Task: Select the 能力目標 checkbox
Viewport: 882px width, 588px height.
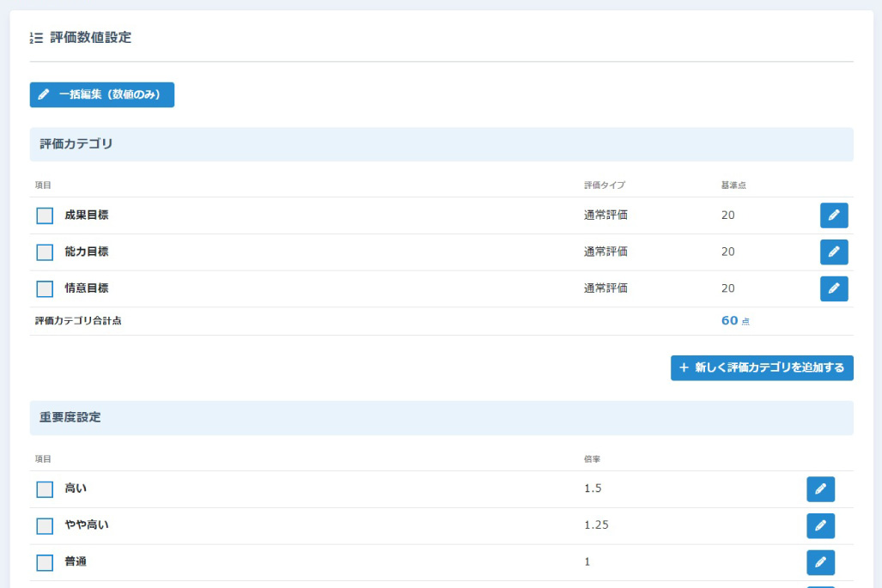Action: (x=45, y=252)
